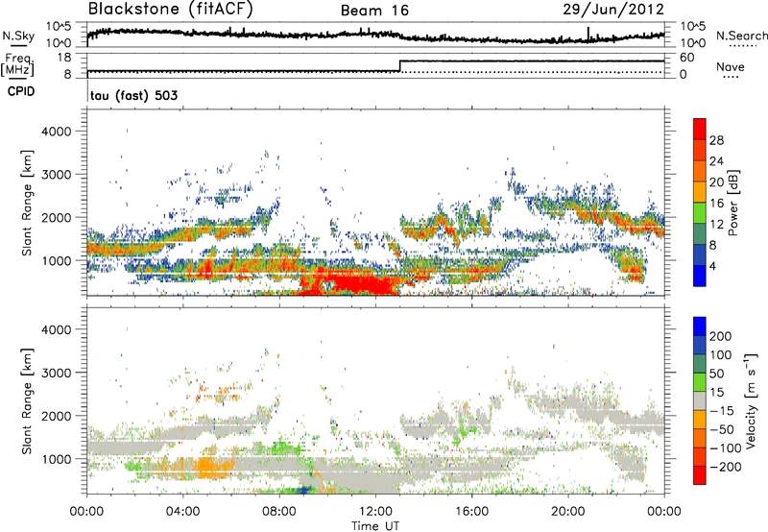Click the '28' tick on the Power colorbar
768x532 pixels.
pyautogui.click(x=716, y=140)
